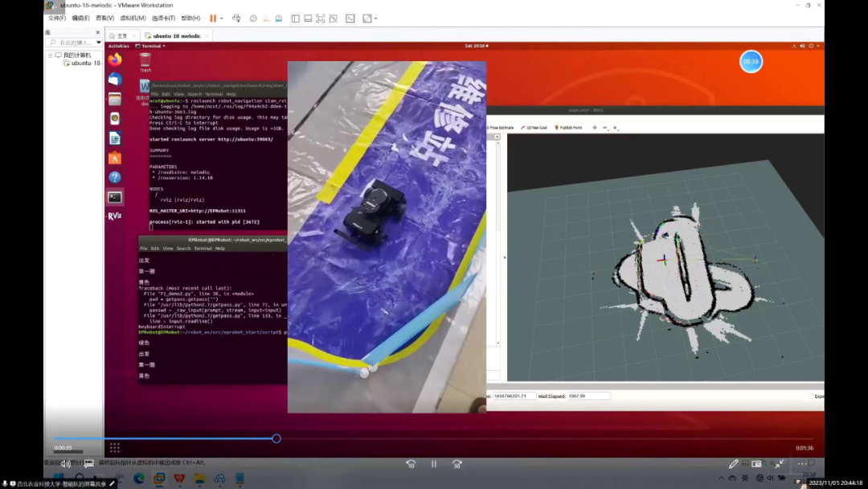
Task: Open Ubuntu Software in the dock
Action: (115, 158)
